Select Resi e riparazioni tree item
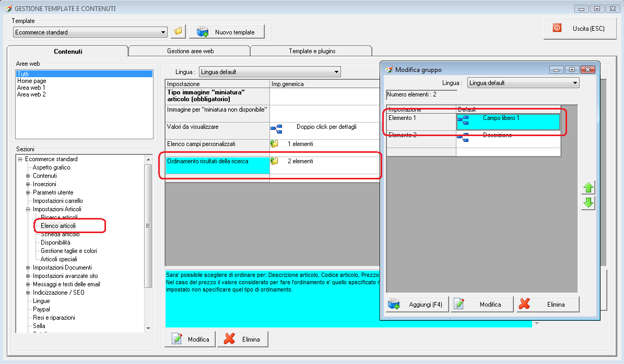Viewport: 624px width, 364px height. pyautogui.click(x=54, y=318)
